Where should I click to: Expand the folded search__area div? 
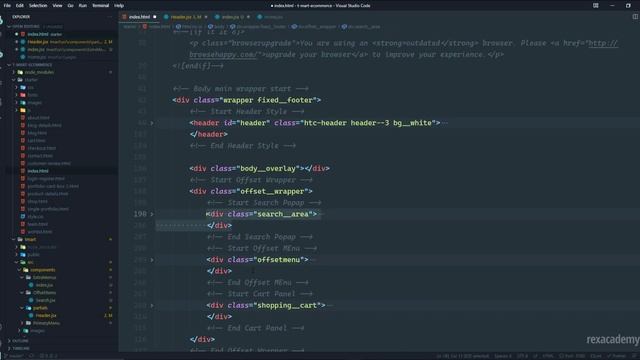(x=152, y=214)
